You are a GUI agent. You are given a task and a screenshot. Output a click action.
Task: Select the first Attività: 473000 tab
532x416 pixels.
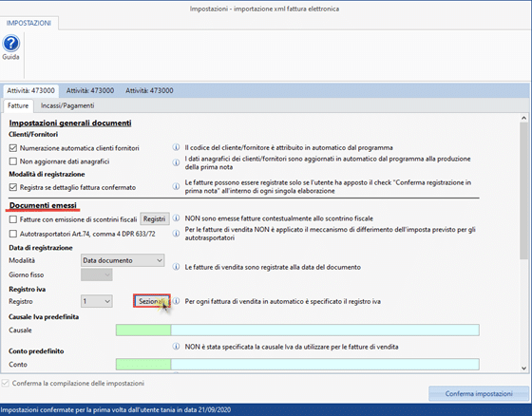30,90
